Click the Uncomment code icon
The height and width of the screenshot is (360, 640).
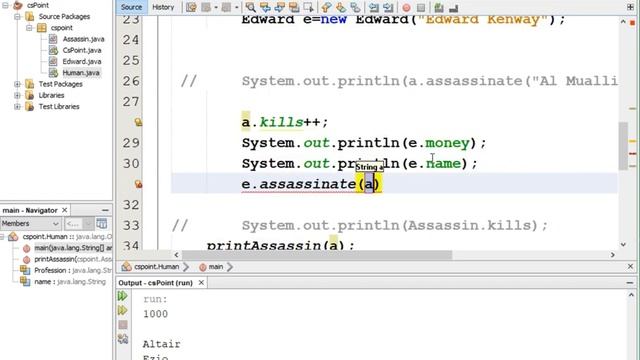(x=453, y=7)
